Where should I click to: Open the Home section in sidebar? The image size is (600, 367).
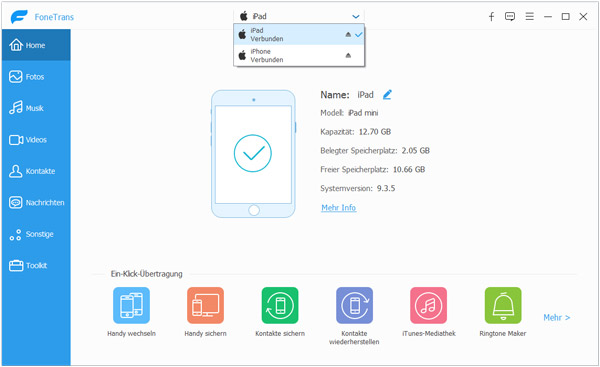(x=36, y=45)
